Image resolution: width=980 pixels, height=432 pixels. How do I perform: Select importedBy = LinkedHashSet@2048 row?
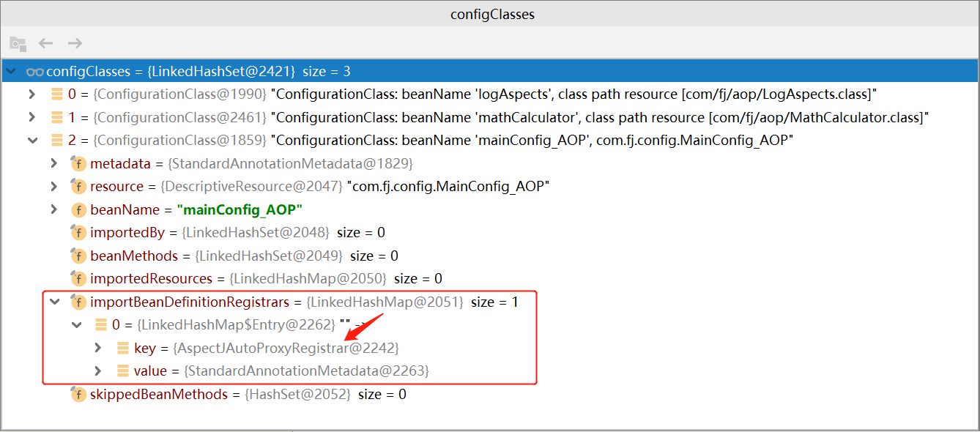(x=237, y=232)
